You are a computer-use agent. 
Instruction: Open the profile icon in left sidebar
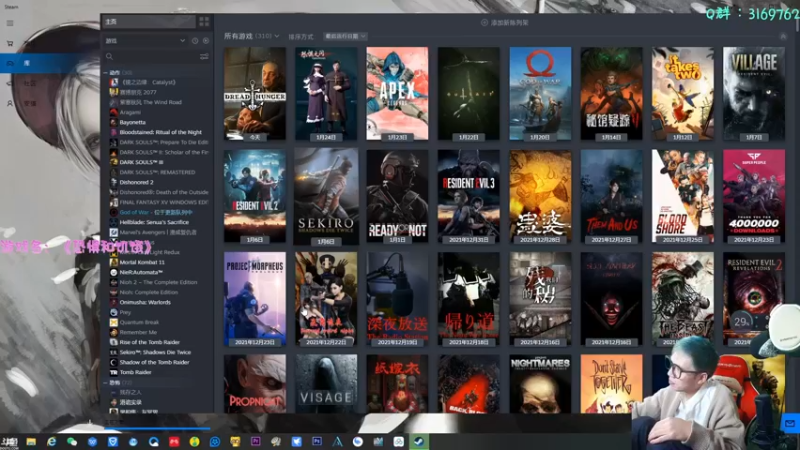tap(10, 103)
